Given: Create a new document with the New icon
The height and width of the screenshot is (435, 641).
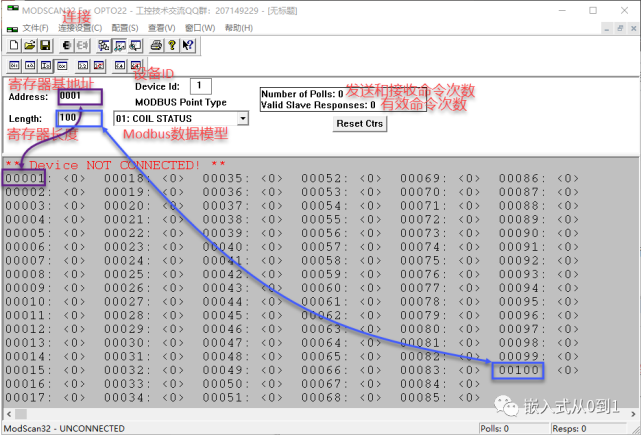Looking at the screenshot, I should pyautogui.click(x=14, y=45).
